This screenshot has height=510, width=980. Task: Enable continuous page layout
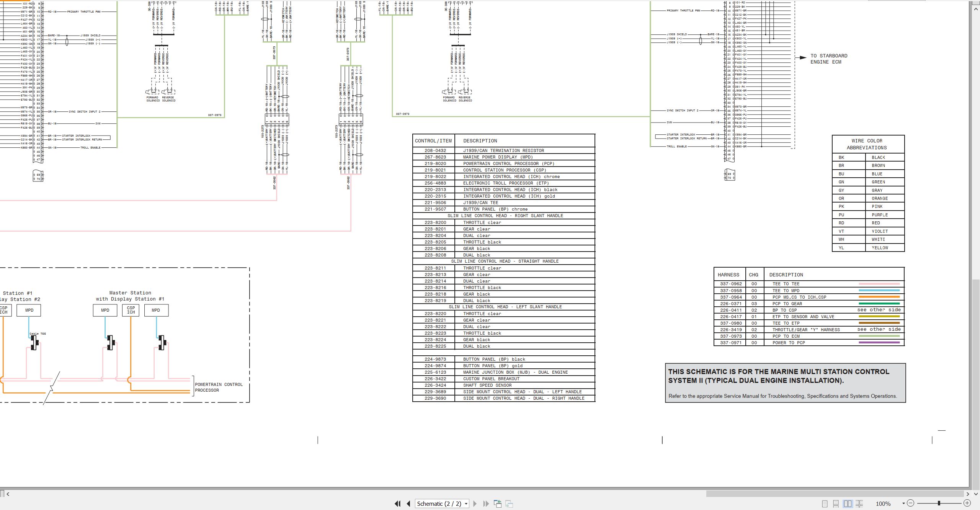pos(836,504)
